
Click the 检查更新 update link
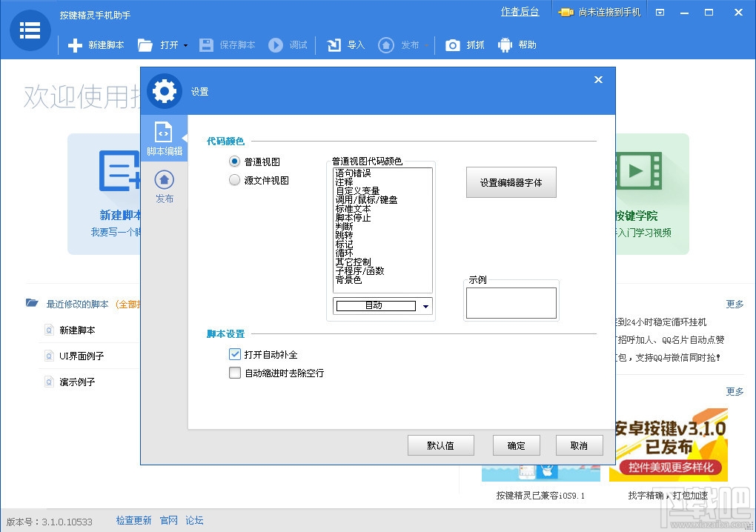click(x=133, y=521)
